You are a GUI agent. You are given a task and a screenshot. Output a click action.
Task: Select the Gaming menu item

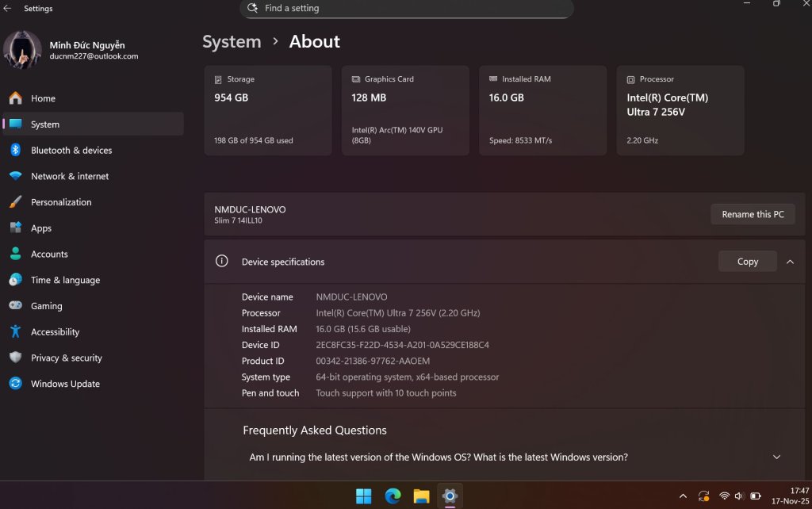[46, 306]
